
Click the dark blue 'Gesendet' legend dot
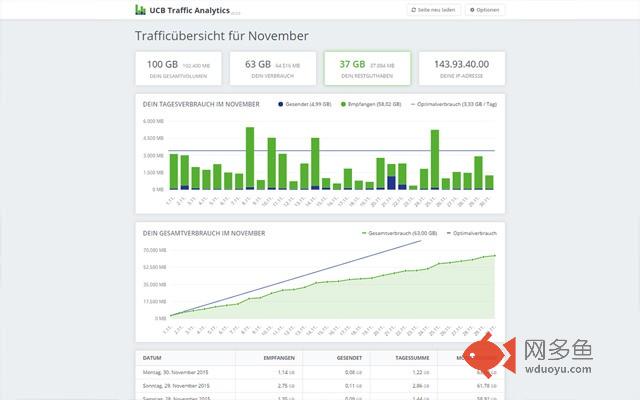pyautogui.click(x=280, y=104)
